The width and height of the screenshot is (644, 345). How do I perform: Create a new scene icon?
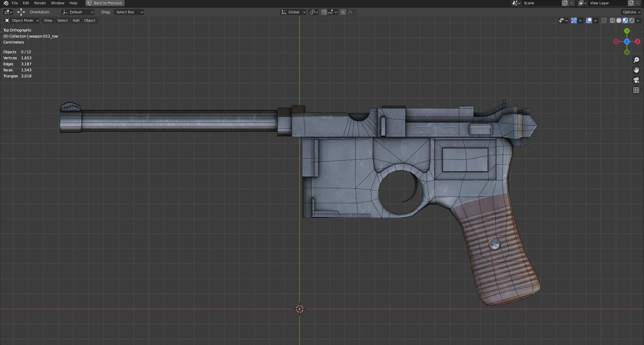point(565,3)
